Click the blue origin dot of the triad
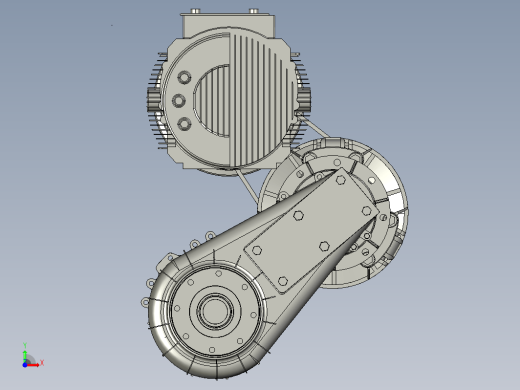Image resolution: width=520 pixels, height=390 pixels. click(x=25, y=365)
